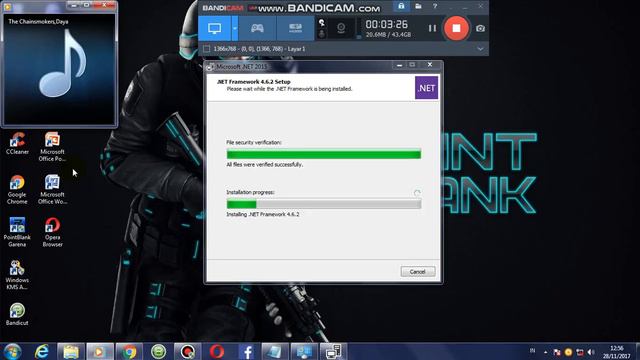Switch to Windows Media Player taskbar button
This screenshot has width=640, height=360.
(100, 351)
